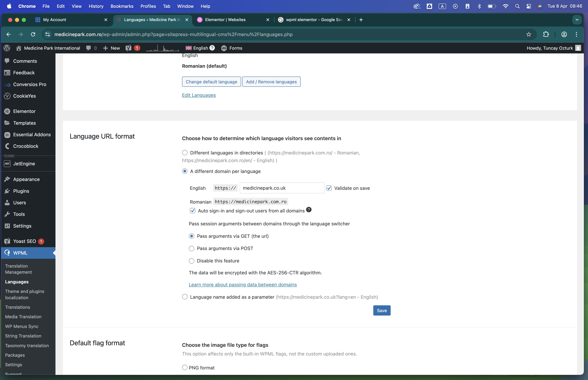This screenshot has height=380, width=588.
Task: Select Pass arguments via POST
Action: click(191, 249)
